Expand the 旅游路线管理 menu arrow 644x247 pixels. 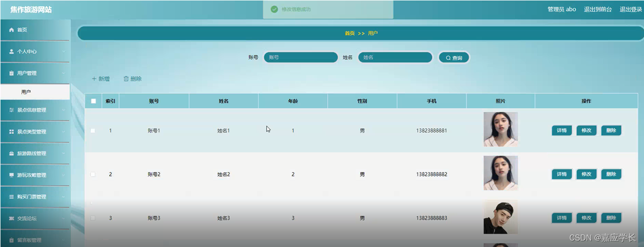coord(63,154)
